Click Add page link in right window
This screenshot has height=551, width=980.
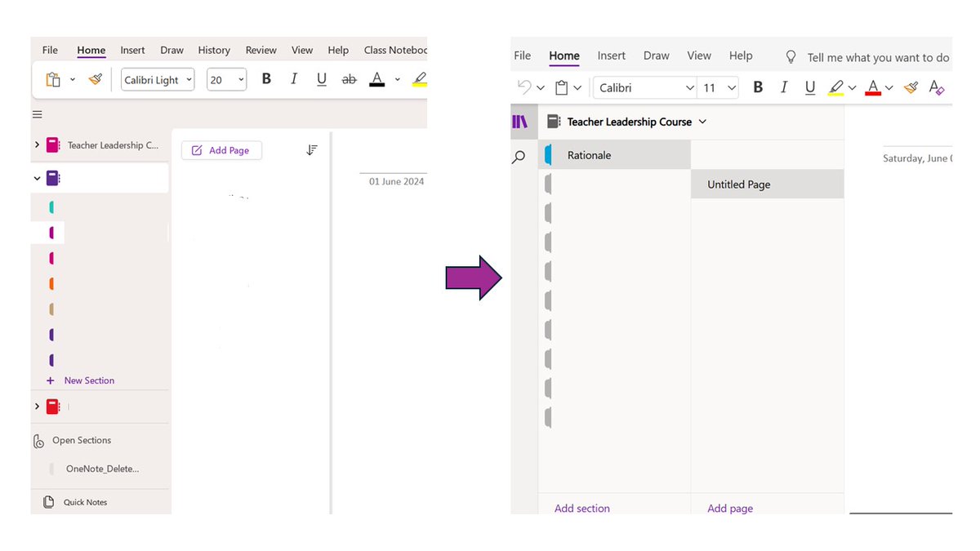point(730,508)
